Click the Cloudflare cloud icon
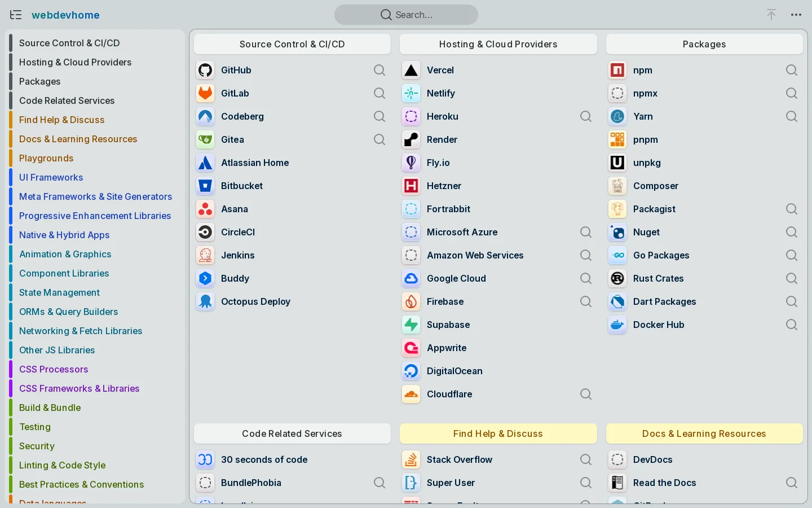The image size is (812, 508). (411, 394)
